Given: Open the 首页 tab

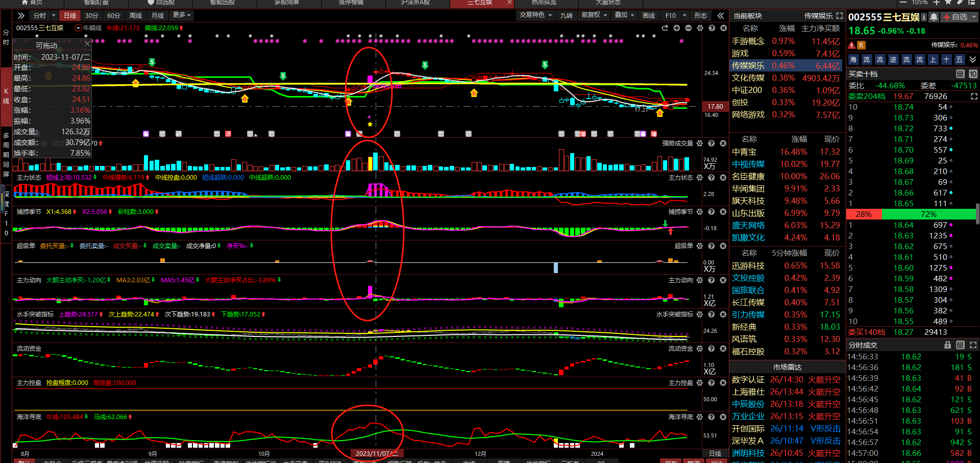Looking at the screenshot, I should click(x=32, y=3).
